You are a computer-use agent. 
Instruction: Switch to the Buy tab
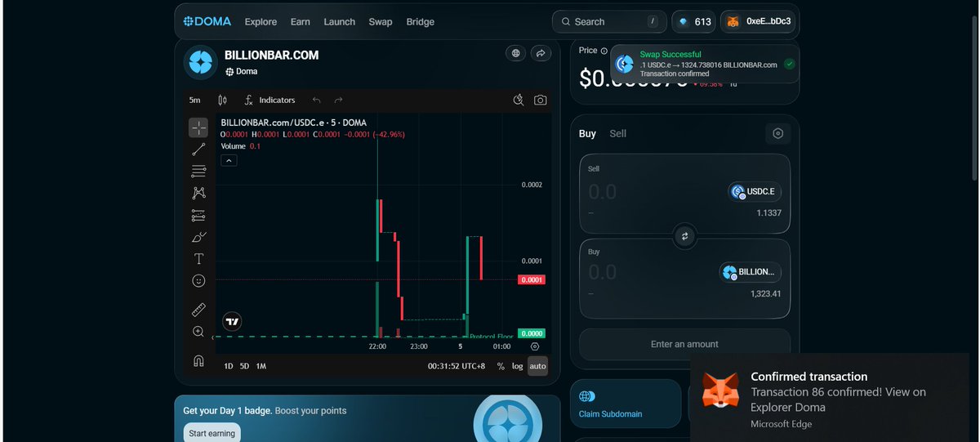point(587,133)
